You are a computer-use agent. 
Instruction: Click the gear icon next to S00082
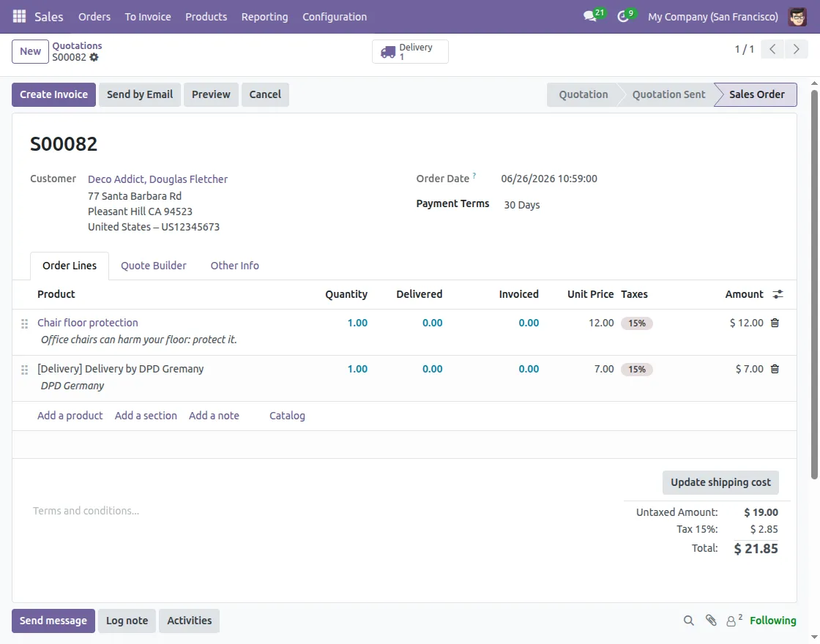(x=94, y=57)
